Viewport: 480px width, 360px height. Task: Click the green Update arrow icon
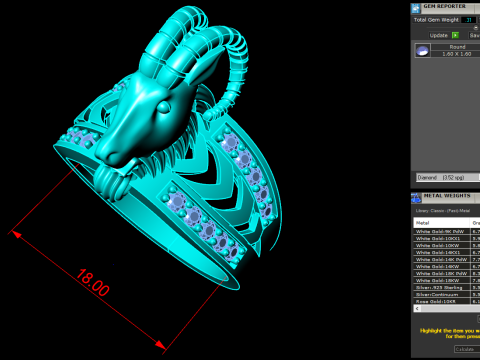[455, 35]
